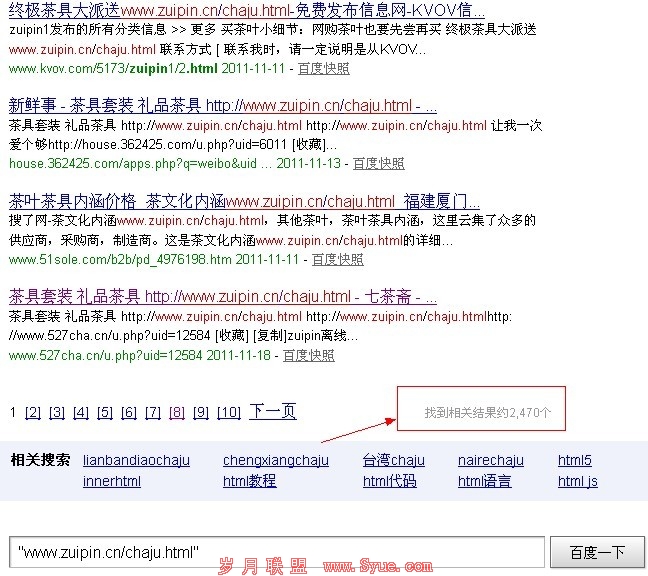Open the 茶具套装 礼品茶具 七茶斋 result
648x576 pixels.
223,297
